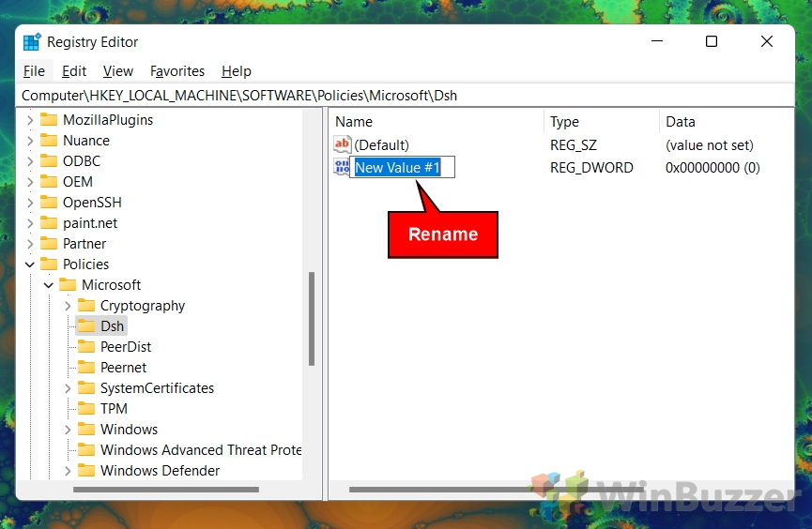The image size is (812, 529).
Task: Click the Windows folder icon
Action: [86, 429]
